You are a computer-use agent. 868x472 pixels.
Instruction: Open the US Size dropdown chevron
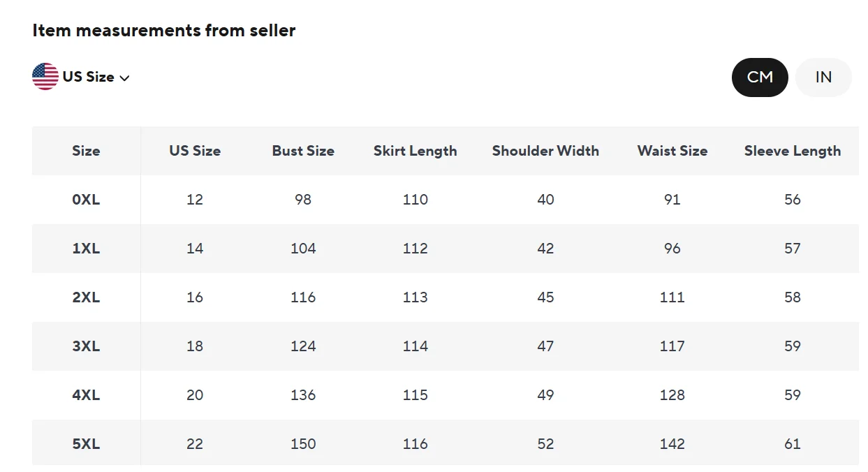tap(125, 78)
